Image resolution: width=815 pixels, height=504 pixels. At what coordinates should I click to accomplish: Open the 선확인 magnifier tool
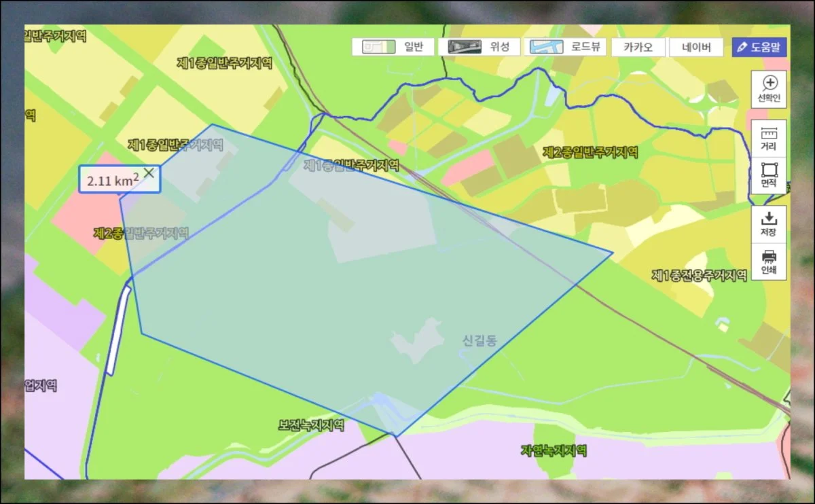click(769, 89)
